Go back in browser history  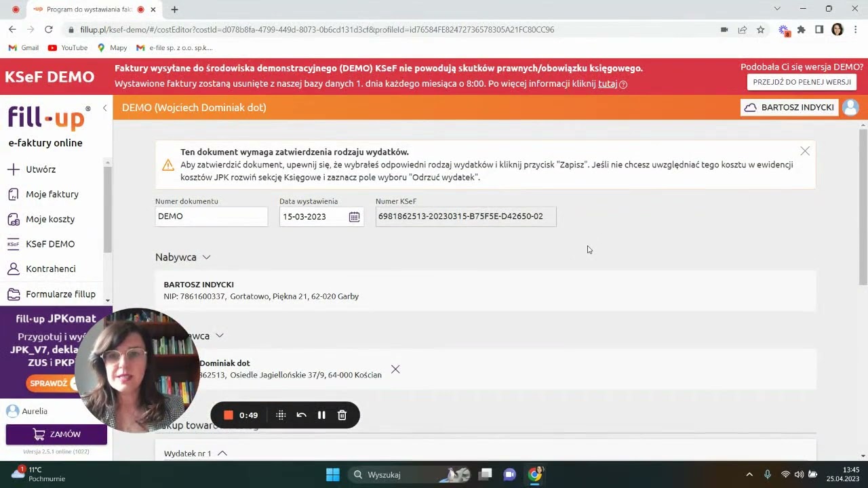pyautogui.click(x=12, y=30)
